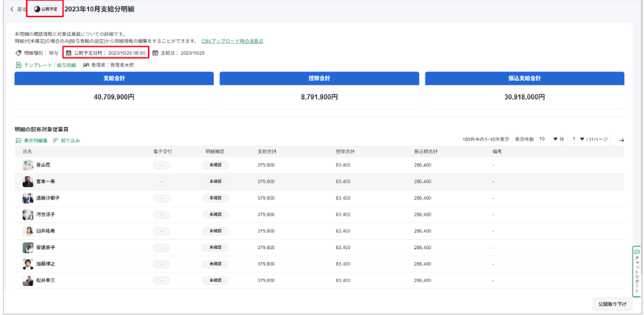Open 表示列編集 column editor
The image size is (644, 315).
[x=31, y=141]
